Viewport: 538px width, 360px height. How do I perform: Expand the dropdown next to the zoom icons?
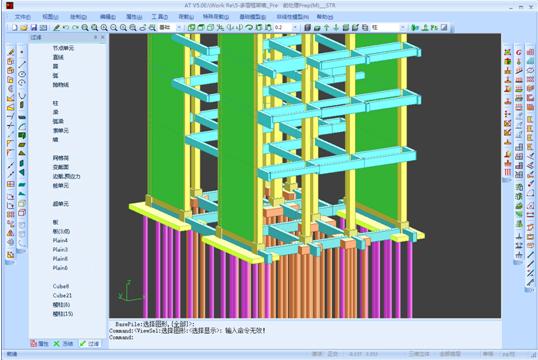[179, 27]
